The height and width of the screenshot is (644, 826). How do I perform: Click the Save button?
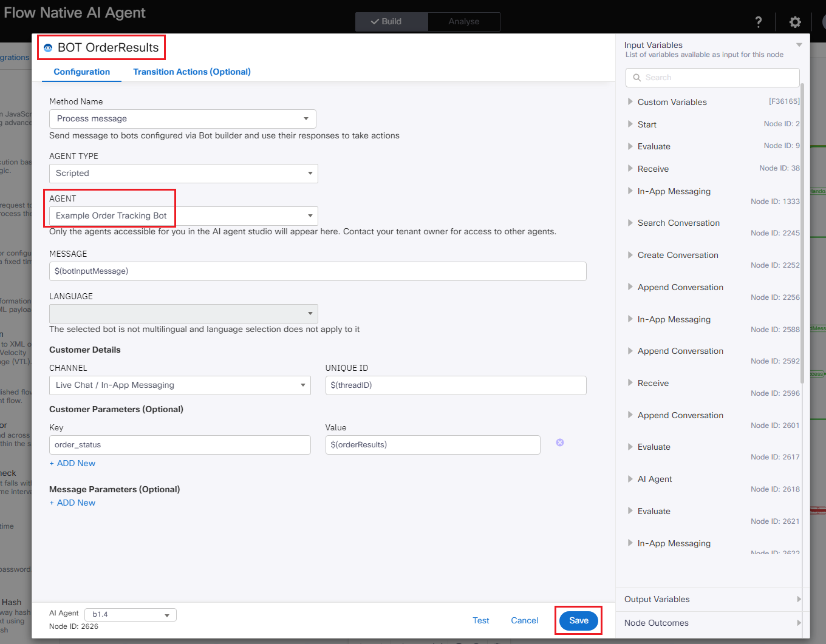[x=578, y=620]
